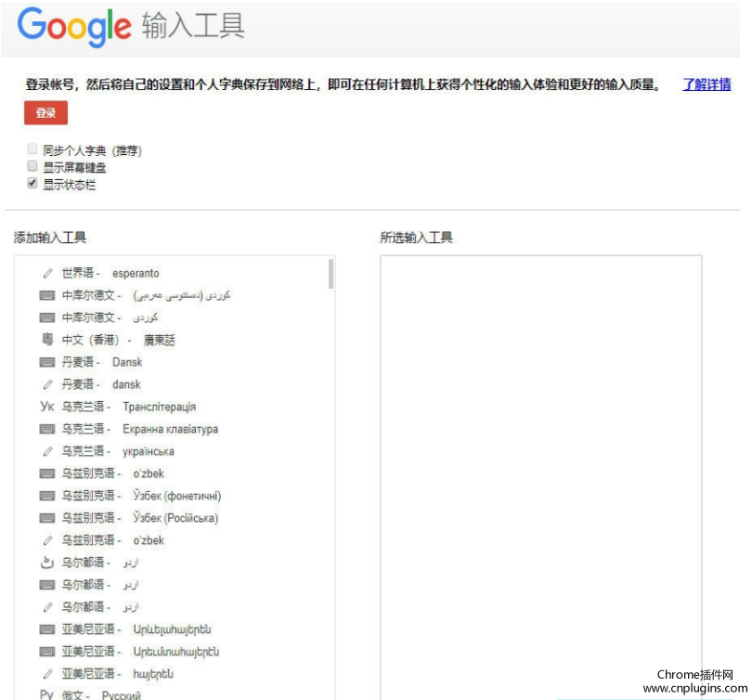Select 乌克兰语 - Екранна клавіатура entry
Image resolution: width=752 pixels, height=700 pixels.
click(x=140, y=429)
